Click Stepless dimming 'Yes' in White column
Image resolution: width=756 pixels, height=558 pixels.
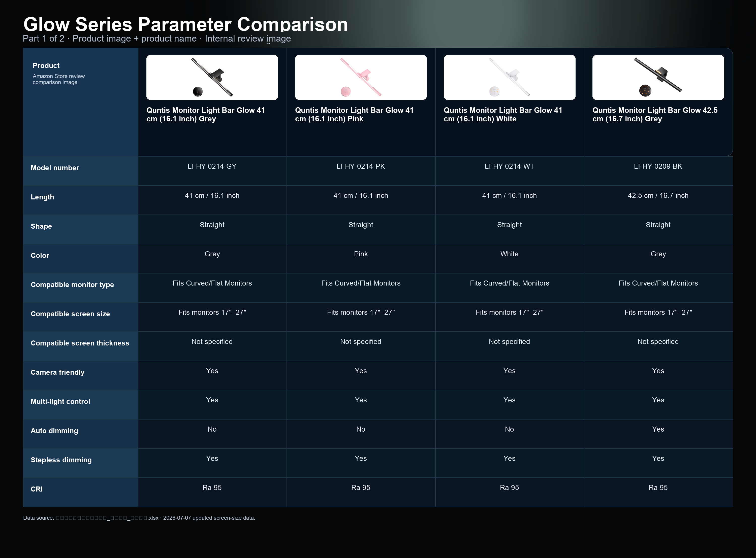[x=509, y=458]
